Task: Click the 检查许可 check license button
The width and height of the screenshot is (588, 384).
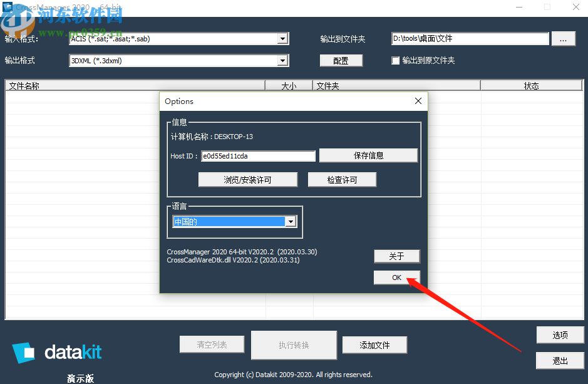Action: [x=342, y=179]
